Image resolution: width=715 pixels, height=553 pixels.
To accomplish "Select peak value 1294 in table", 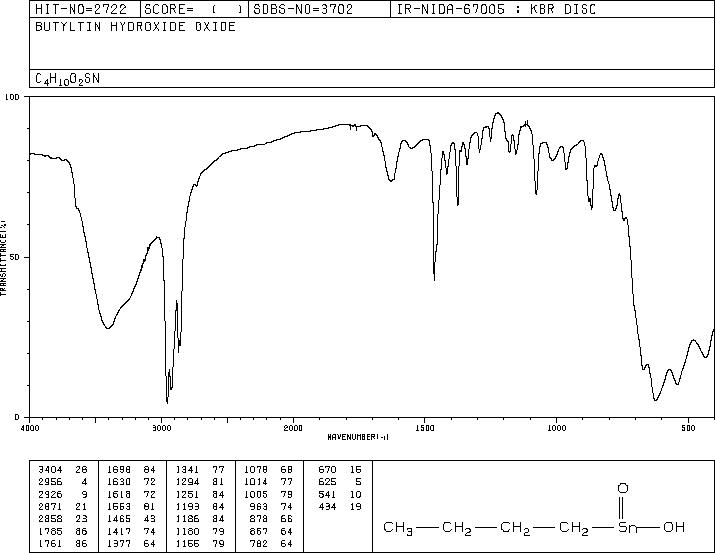I will point(188,482).
